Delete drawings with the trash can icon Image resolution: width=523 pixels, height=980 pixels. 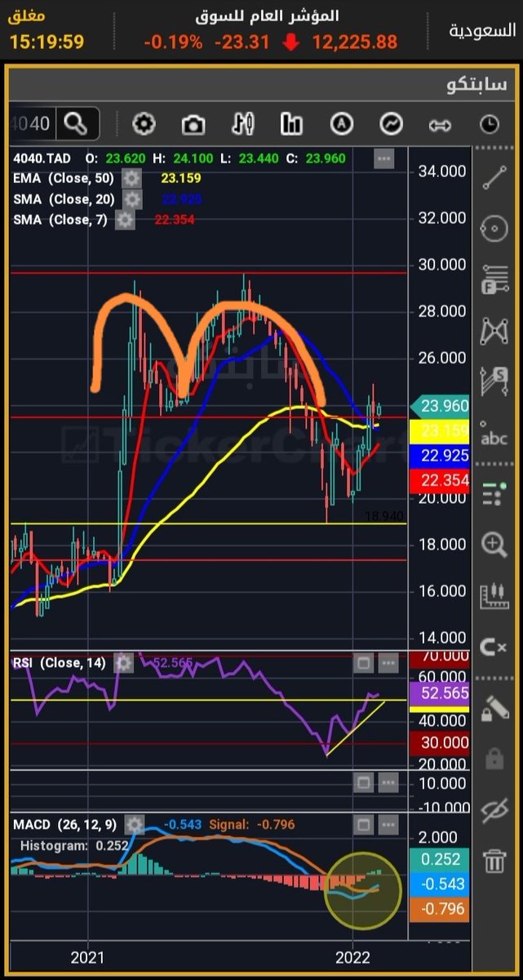(x=494, y=861)
